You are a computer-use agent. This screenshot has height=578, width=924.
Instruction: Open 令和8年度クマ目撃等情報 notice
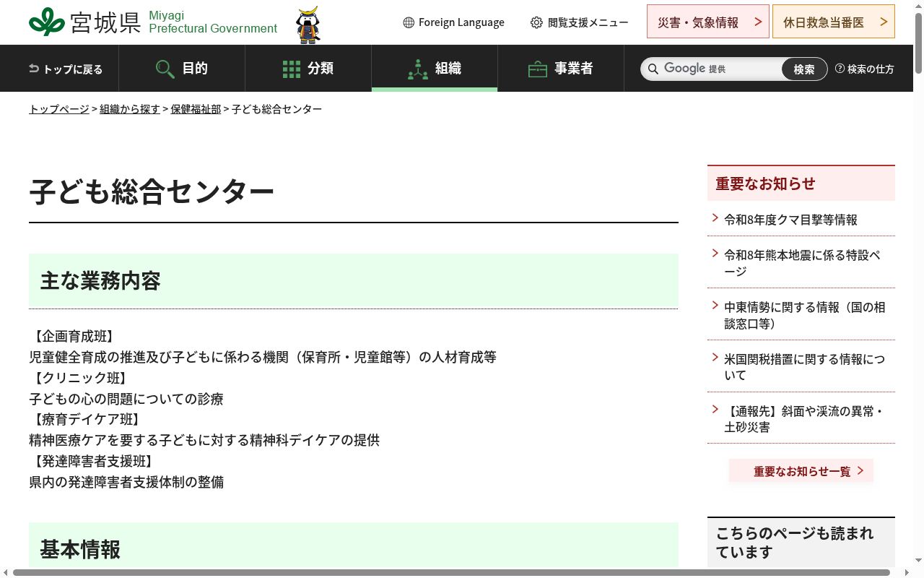(790, 220)
